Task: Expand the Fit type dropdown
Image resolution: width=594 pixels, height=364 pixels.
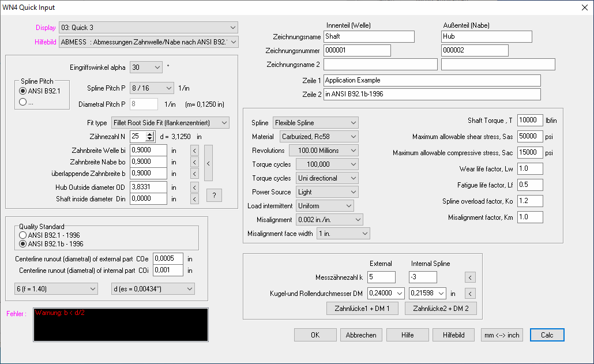Action: coord(170,122)
